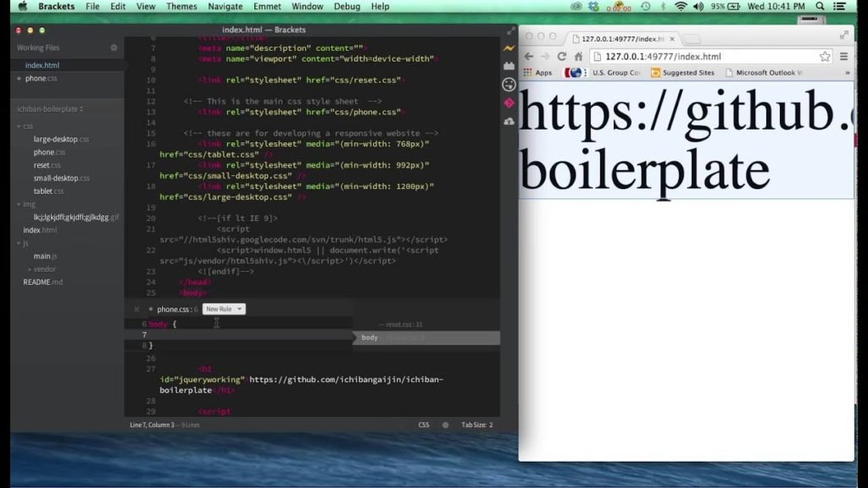The height and width of the screenshot is (488, 868).
Task: Click the pink diamond extension icon
Action: click(509, 102)
